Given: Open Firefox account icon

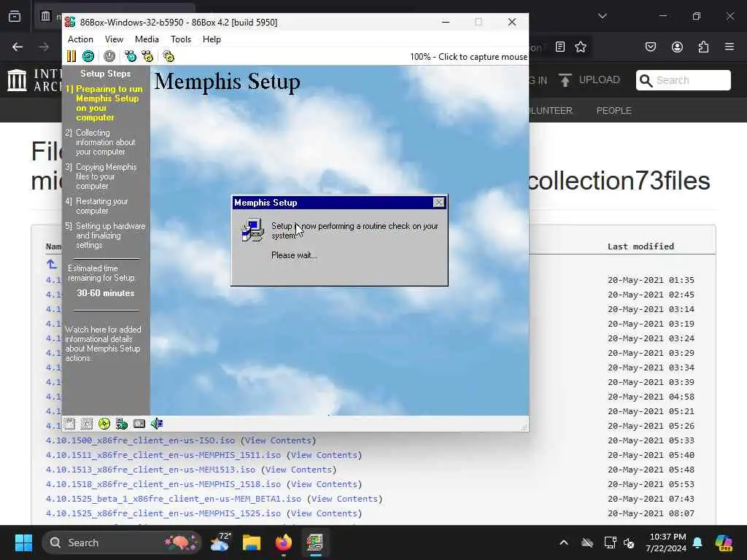Looking at the screenshot, I should click(677, 47).
